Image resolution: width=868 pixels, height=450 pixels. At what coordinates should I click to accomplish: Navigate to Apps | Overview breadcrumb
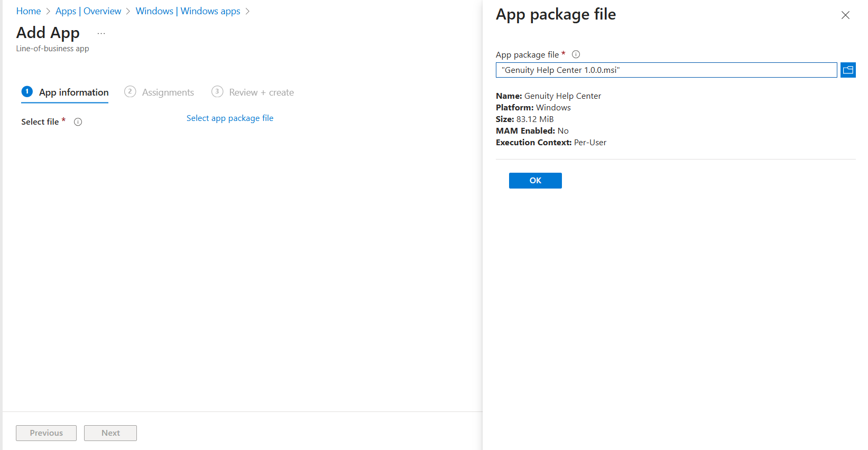click(x=88, y=11)
